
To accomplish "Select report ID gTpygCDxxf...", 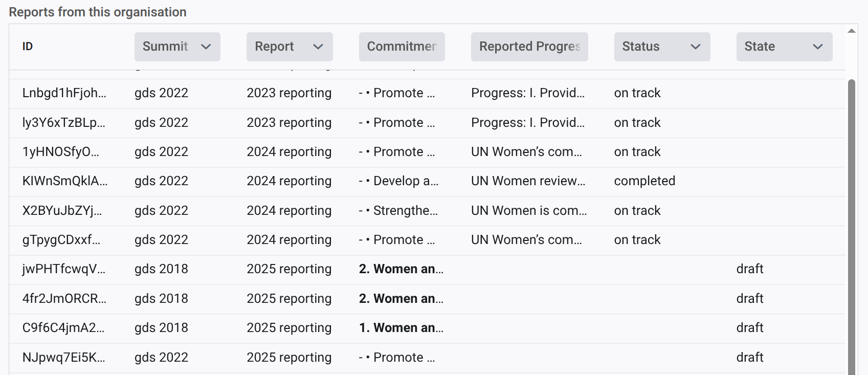I will [x=61, y=240].
